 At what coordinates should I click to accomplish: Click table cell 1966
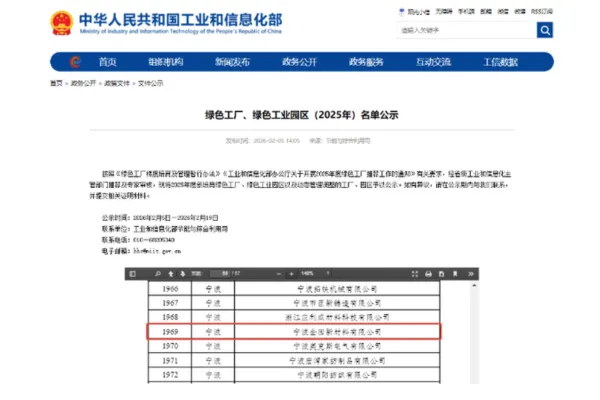[x=170, y=289]
